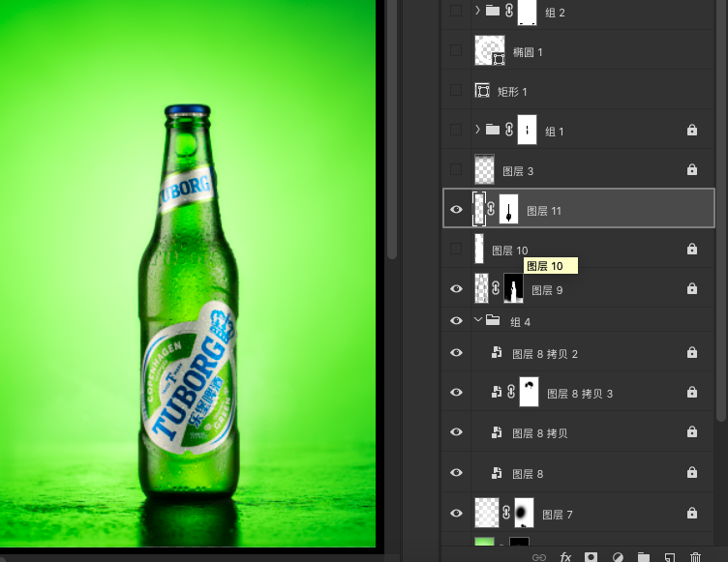Hide 图层 7 via its eye icon
This screenshot has width=728, height=562.
[x=456, y=513]
